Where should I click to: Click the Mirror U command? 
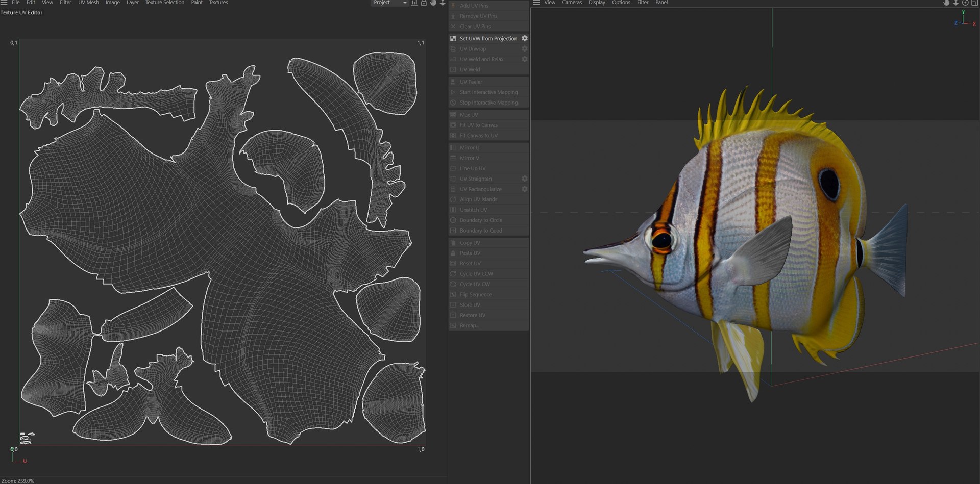[488, 148]
